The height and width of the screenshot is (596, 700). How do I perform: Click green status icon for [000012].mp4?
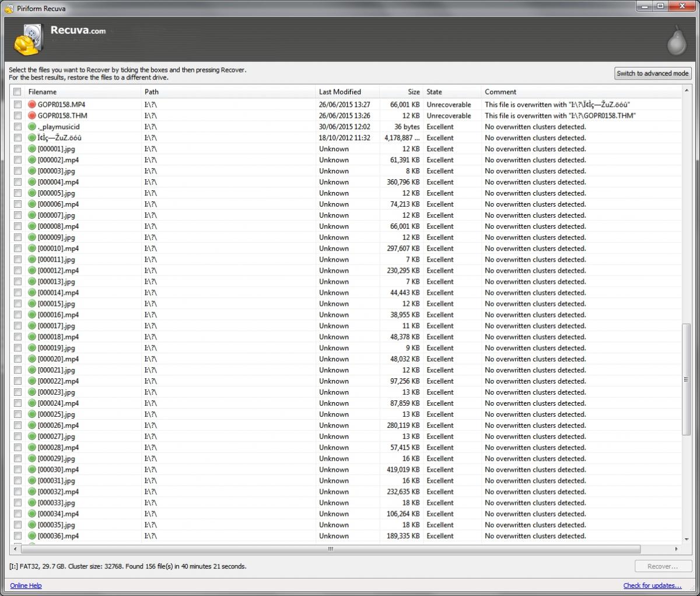[32, 271]
